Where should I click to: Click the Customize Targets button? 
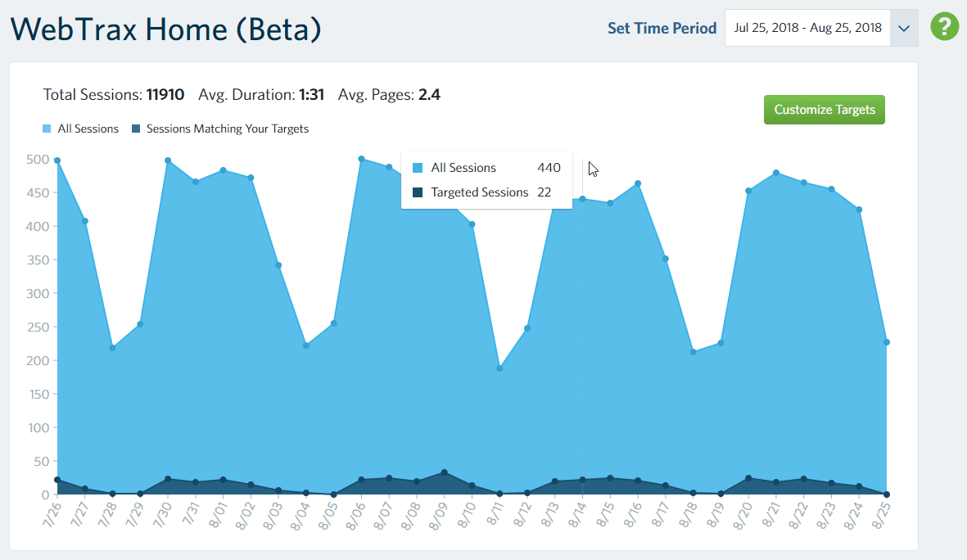pyautogui.click(x=824, y=109)
